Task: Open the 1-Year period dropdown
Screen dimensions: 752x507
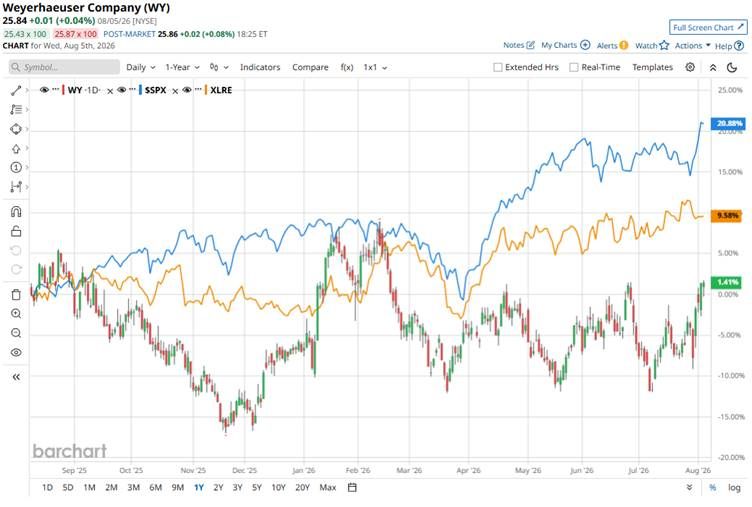Action: click(x=182, y=67)
